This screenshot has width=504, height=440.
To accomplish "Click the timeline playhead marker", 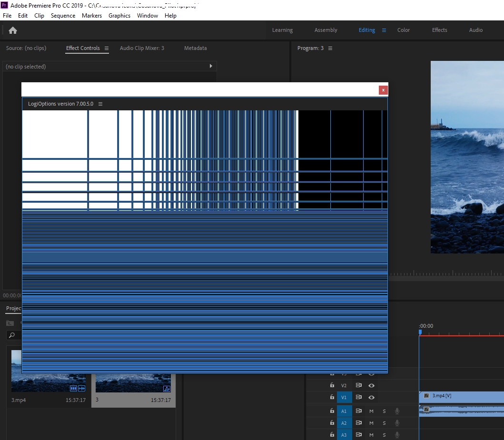I will point(420,332).
